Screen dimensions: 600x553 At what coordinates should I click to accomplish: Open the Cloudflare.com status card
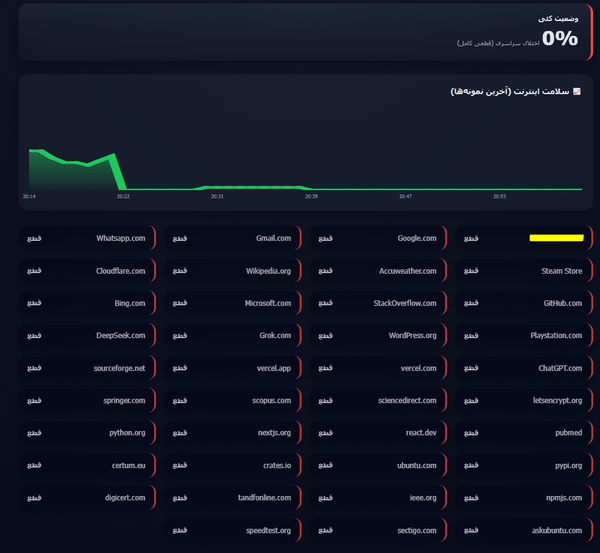click(88, 271)
